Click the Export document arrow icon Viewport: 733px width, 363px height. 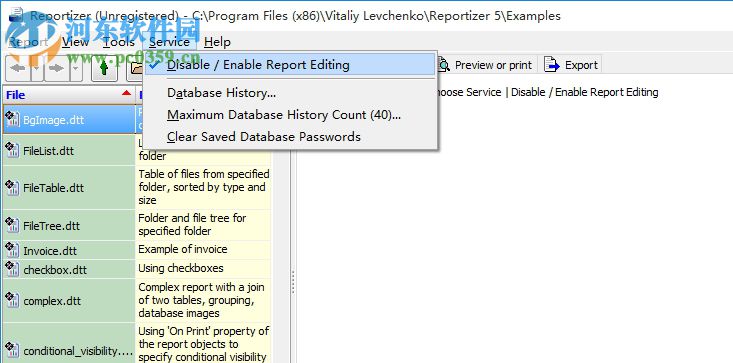[x=552, y=65]
